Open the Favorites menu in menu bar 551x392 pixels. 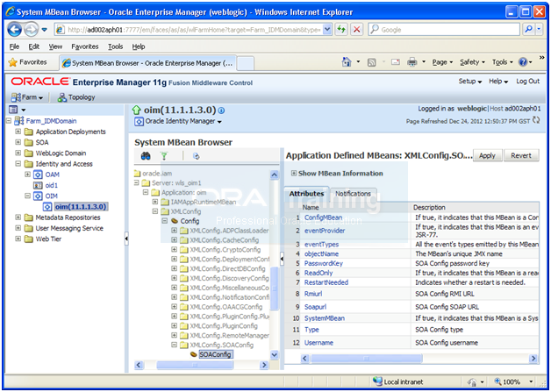pyautogui.click(x=85, y=46)
